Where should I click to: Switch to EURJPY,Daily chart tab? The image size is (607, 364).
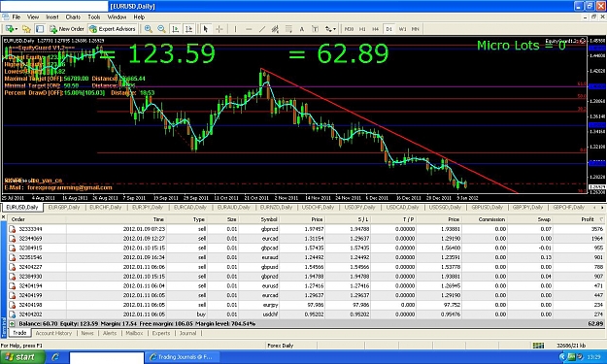(147, 208)
